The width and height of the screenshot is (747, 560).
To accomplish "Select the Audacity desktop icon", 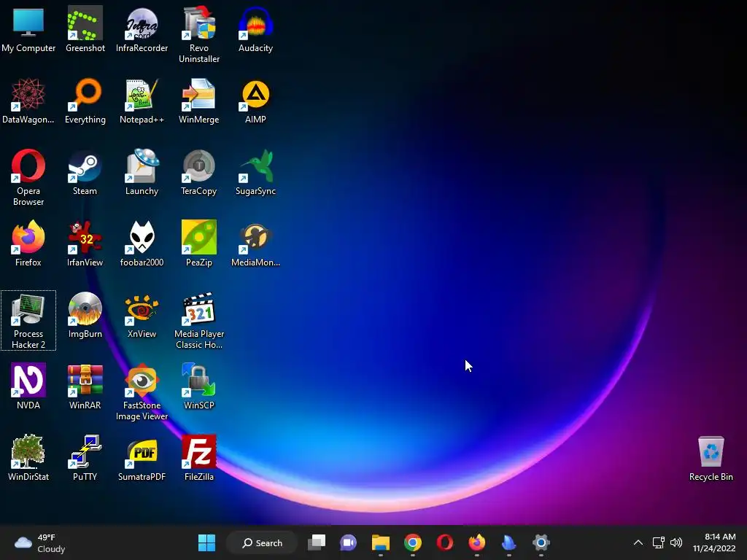I will (x=255, y=31).
